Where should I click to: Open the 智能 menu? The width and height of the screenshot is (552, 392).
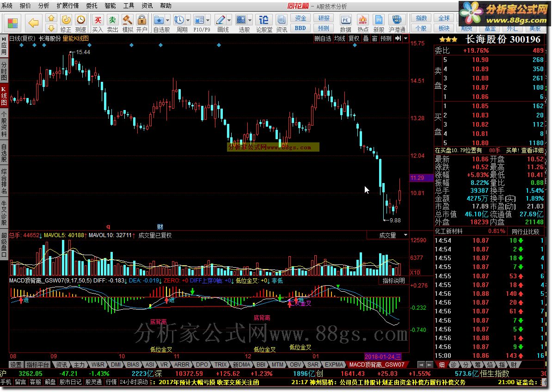coord(110,6)
